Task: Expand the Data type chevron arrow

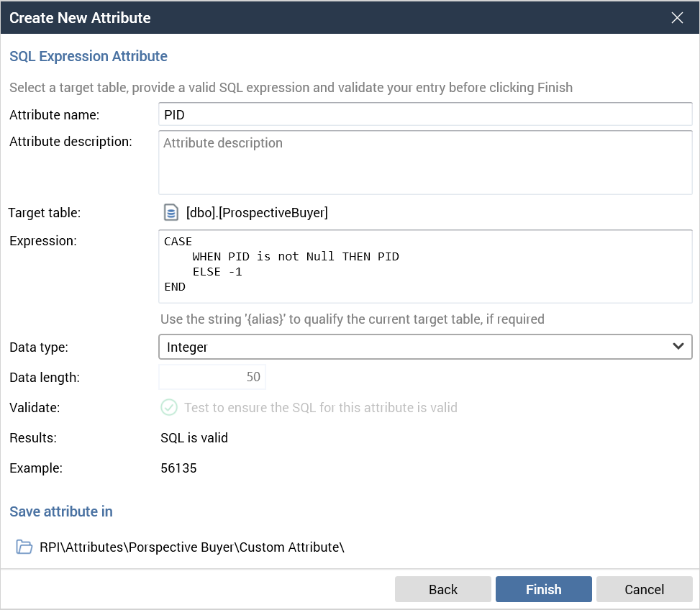Action: (x=678, y=347)
